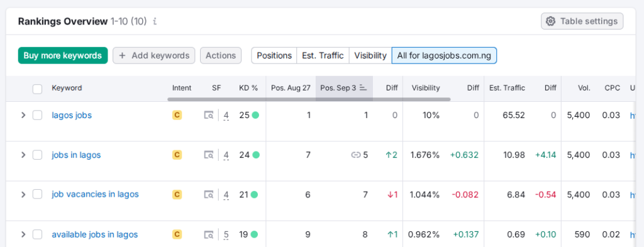The width and height of the screenshot is (644, 247).
Task: Select the job vacancies in lagos checkbox
Action: point(37,194)
